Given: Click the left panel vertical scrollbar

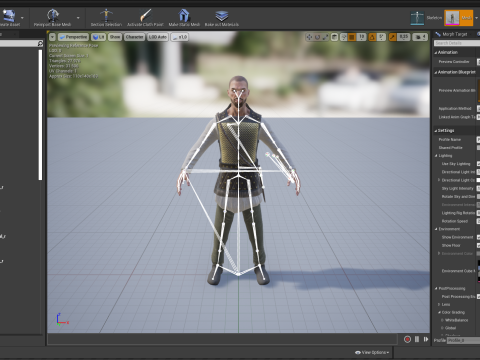Looking at the screenshot, I should pos(40,115).
